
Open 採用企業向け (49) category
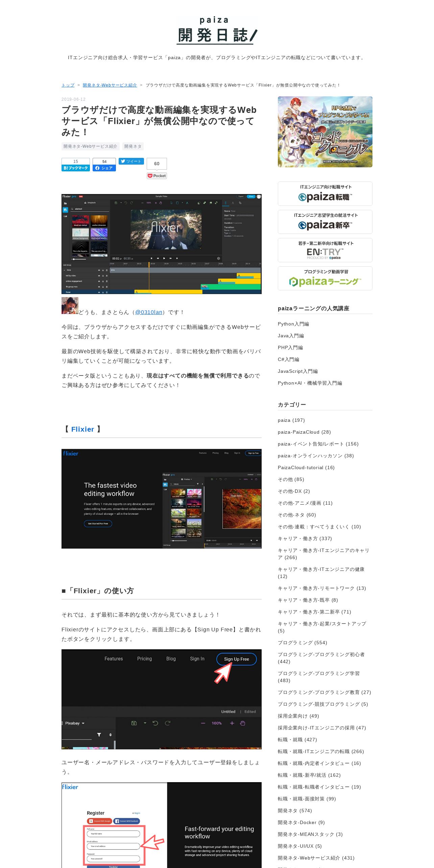[298, 716]
